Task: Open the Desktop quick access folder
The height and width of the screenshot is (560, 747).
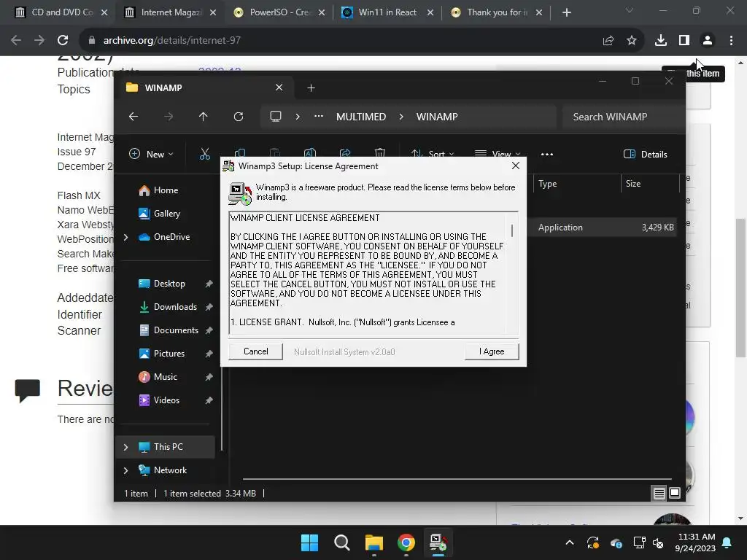Action: [169, 284]
